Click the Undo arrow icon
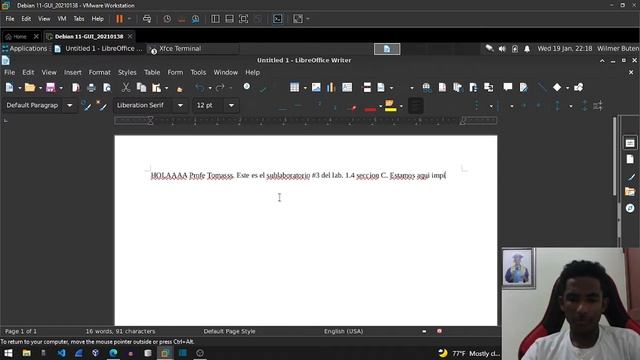 pyautogui.click(x=199, y=87)
